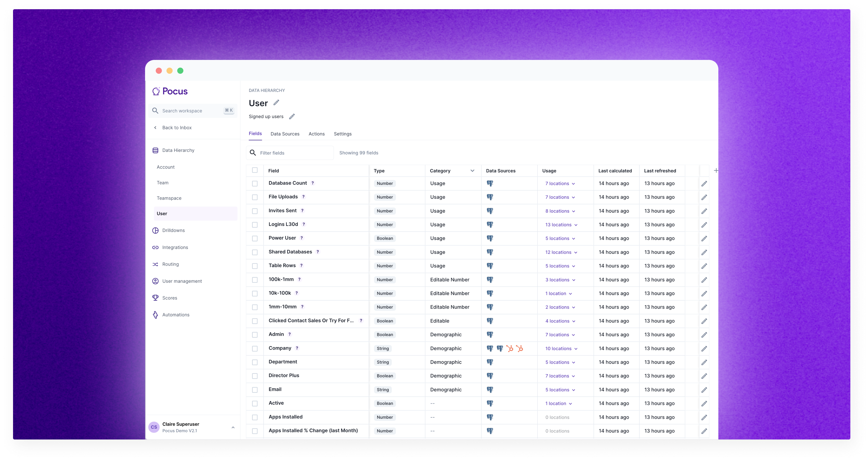Image resolution: width=868 pixels, height=461 pixels.
Task: Check the Company field checkbox
Action: tap(255, 349)
